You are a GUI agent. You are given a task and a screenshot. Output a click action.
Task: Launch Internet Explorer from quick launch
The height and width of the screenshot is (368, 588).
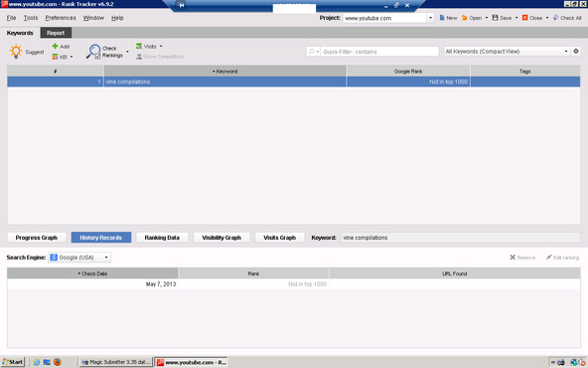tap(37, 362)
